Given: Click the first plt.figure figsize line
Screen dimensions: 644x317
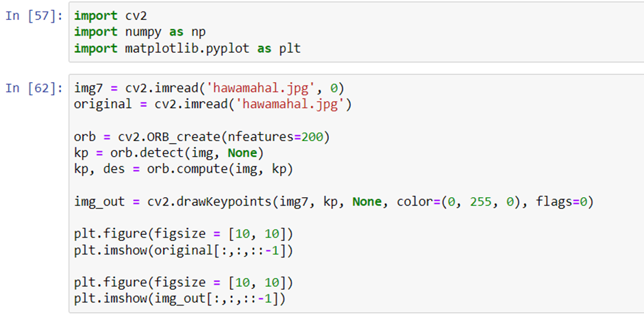Looking at the screenshot, I should click(x=184, y=234).
